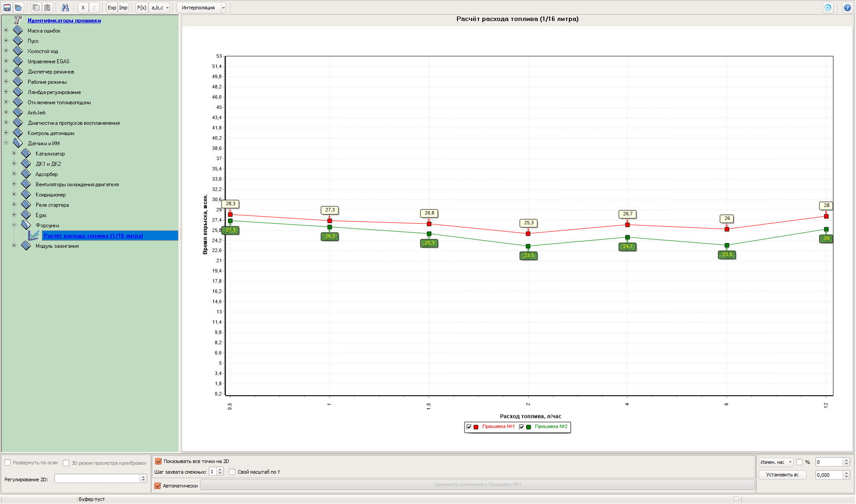Click Применить изменения к Прошивки №1 button
Screen dimensions: 856x504
point(477,484)
